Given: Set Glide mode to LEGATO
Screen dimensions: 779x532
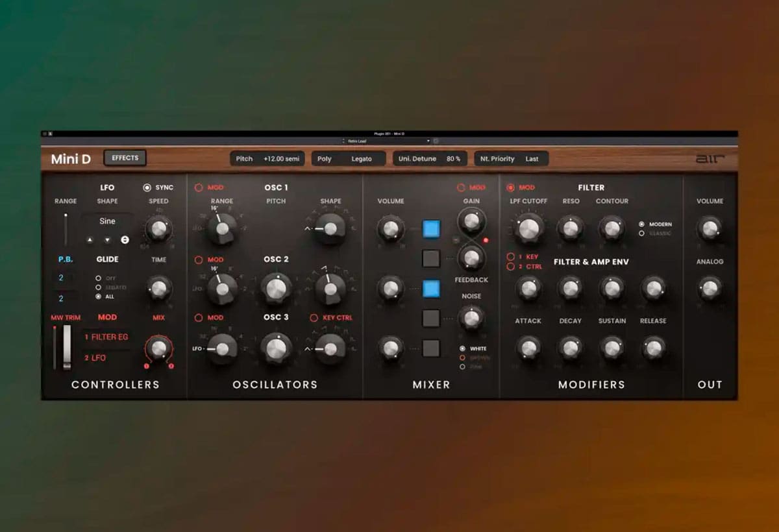Looking at the screenshot, I should (98, 287).
